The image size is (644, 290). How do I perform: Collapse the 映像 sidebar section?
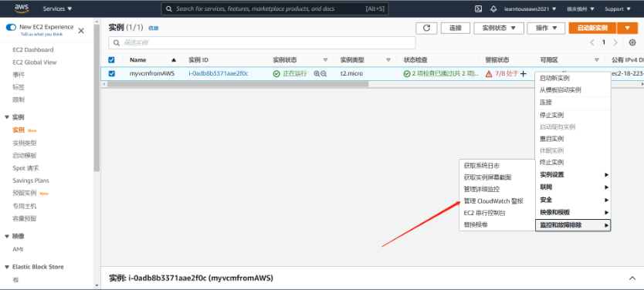7,236
